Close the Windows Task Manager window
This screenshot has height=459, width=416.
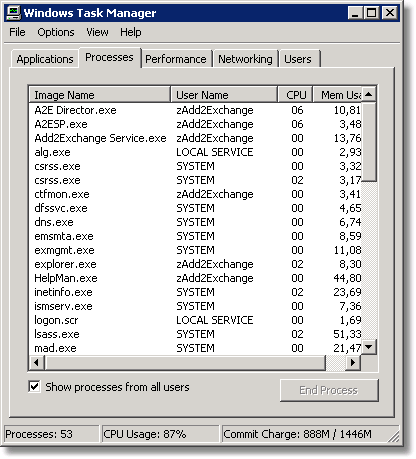389,13
